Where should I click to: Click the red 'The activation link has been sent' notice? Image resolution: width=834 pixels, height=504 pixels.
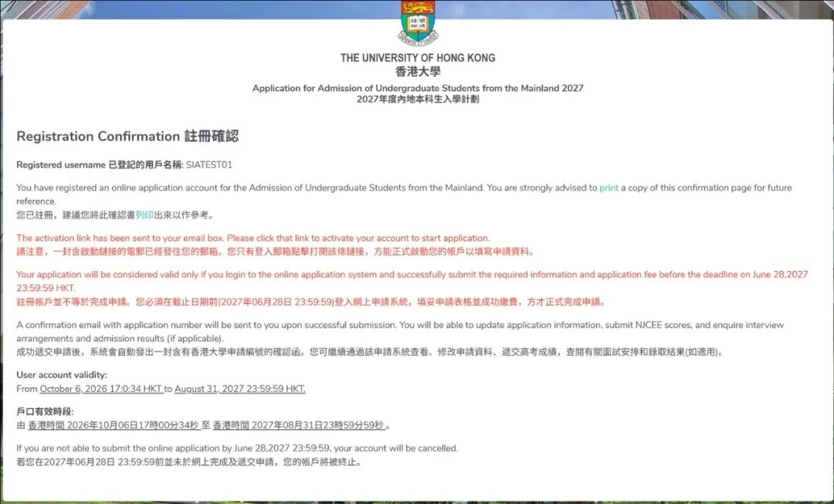[x=253, y=238]
